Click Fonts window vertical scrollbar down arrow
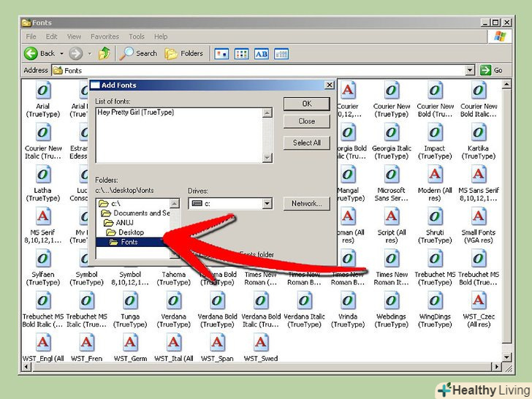This screenshot has height=399, width=532. tap(506, 357)
